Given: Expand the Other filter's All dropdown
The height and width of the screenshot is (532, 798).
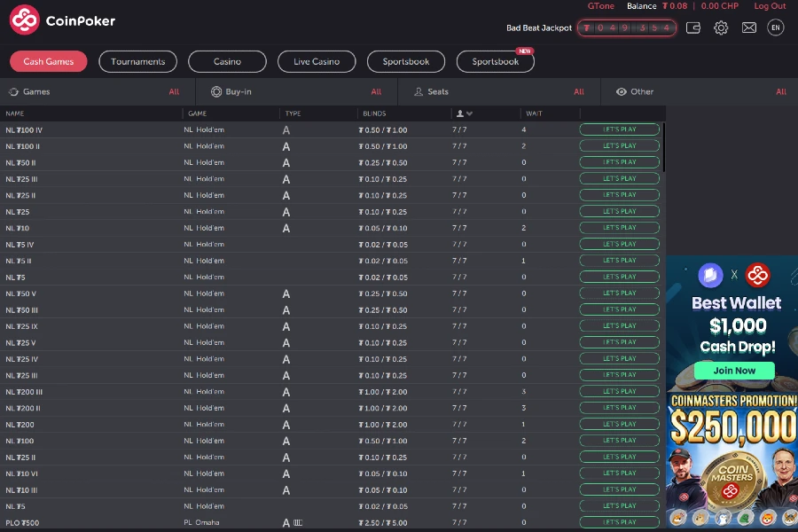Looking at the screenshot, I should [781, 91].
